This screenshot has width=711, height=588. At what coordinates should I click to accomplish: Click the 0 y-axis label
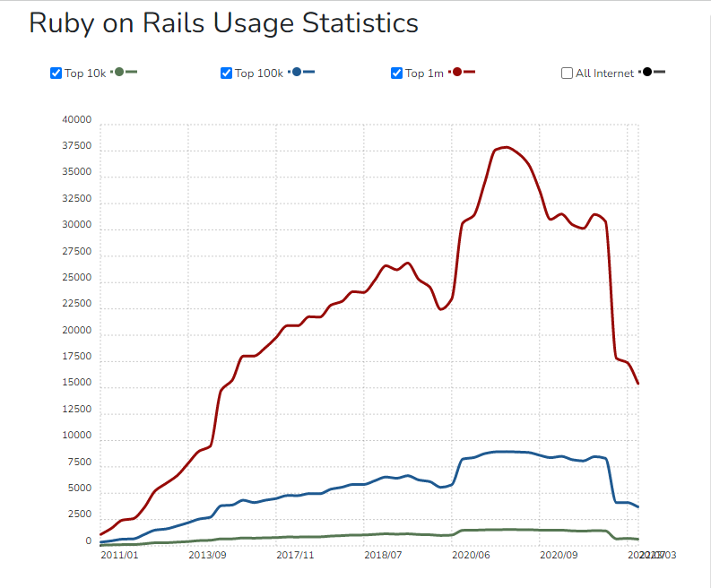(89, 541)
